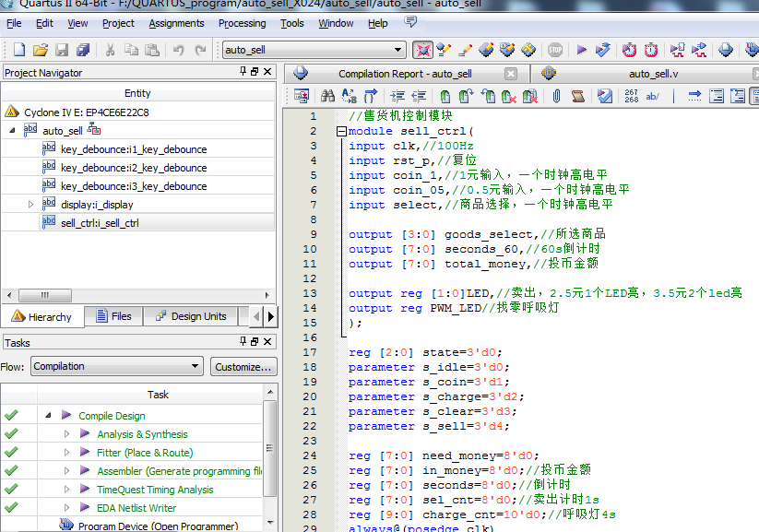
Task: Click the New file icon
Action: pyautogui.click(x=19, y=50)
